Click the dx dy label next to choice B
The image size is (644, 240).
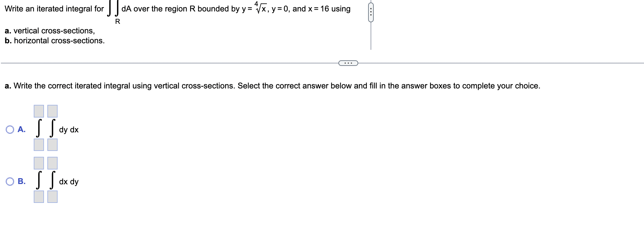pyautogui.click(x=69, y=182)
